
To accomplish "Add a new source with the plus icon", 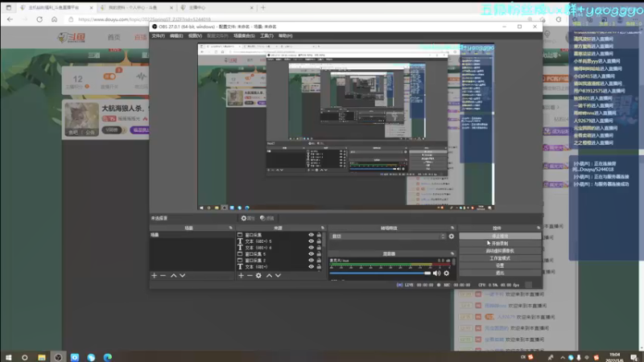I will tap(241, 275).
